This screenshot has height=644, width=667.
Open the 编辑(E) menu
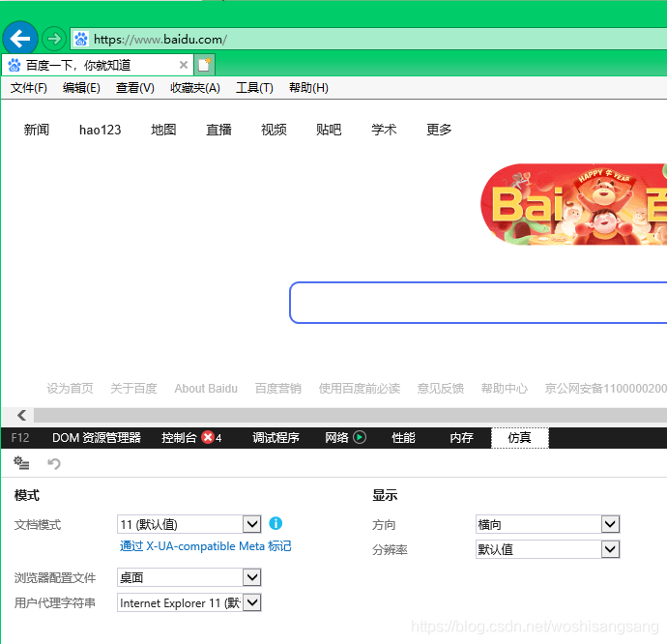coord(81,88)
